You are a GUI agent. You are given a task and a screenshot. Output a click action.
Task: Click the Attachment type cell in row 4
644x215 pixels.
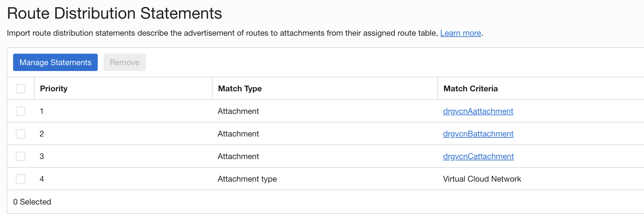[x=247, y=179]
